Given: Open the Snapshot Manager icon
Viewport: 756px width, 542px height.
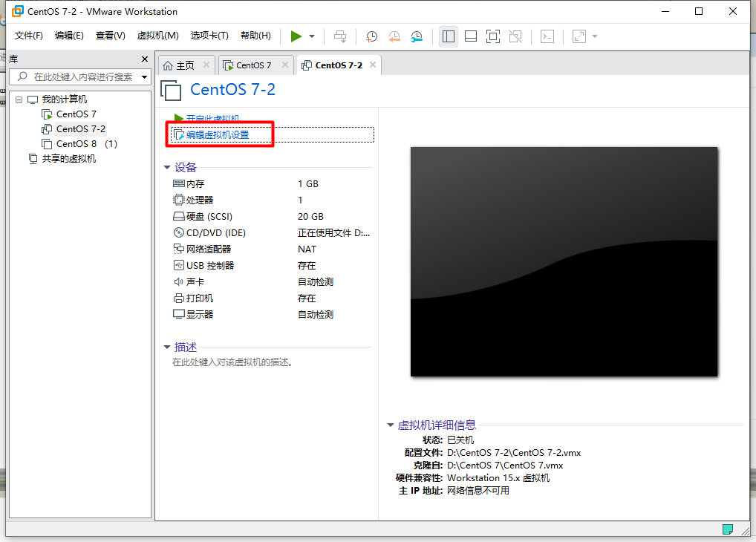Looking at the screenshot, I should pyautogui.click(x=417, y=36).
